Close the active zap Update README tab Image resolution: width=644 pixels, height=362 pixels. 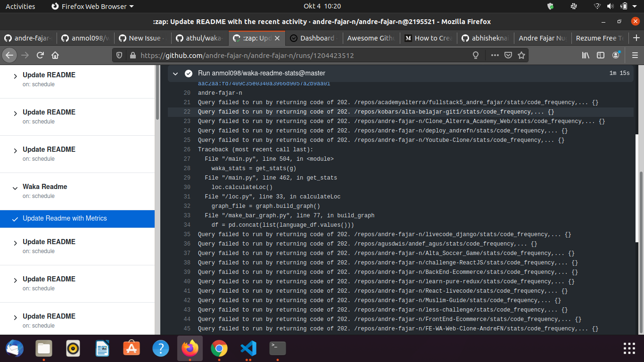coord(277,38)
